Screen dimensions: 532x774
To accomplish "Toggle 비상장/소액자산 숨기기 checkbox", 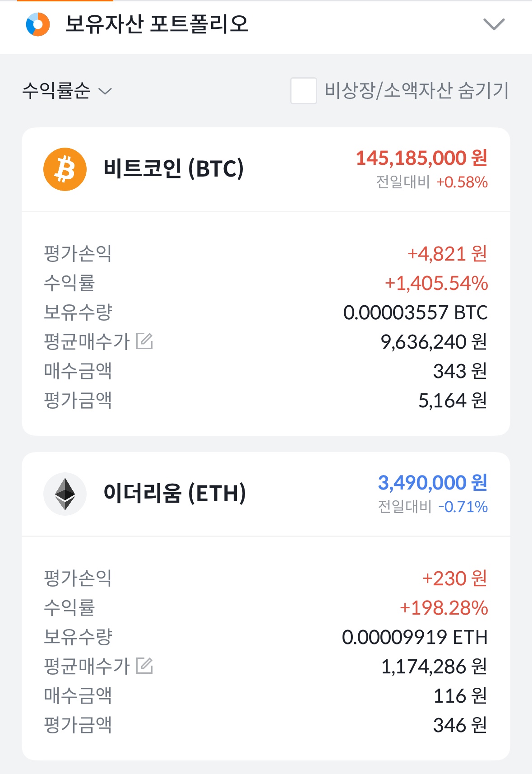I will pyautogui.click(x=303, y=91).
